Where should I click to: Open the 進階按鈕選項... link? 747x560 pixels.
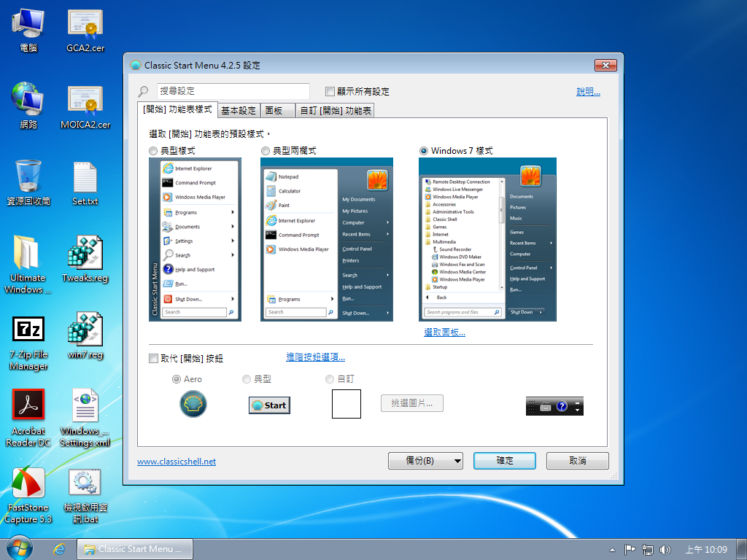315,357
